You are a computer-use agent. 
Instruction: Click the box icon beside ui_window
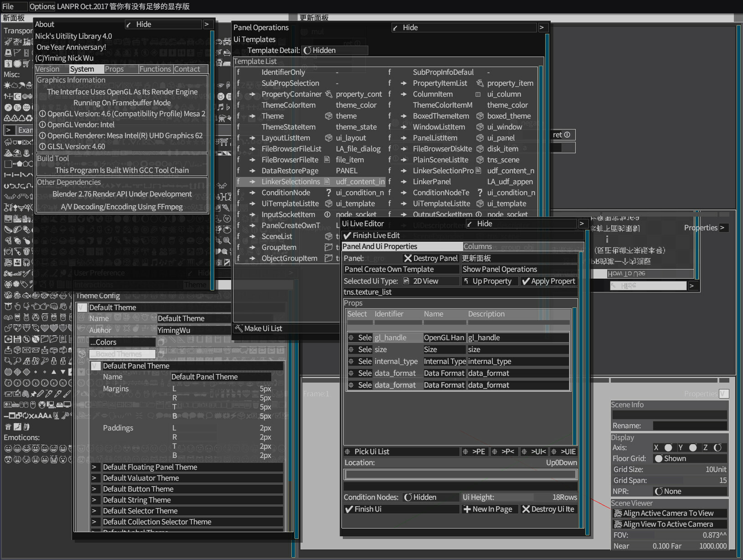pos(480,127)
